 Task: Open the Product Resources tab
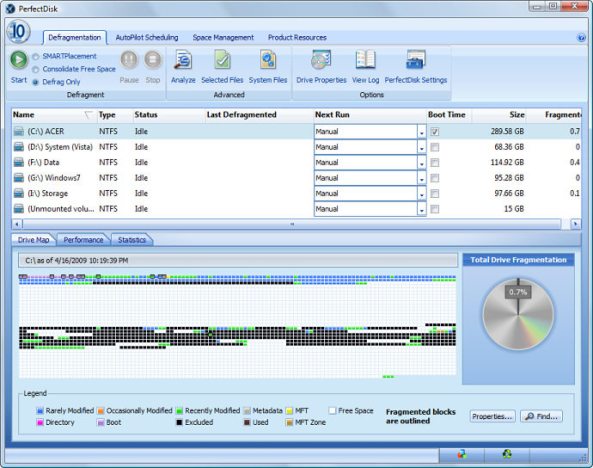(x=297, y=37)
